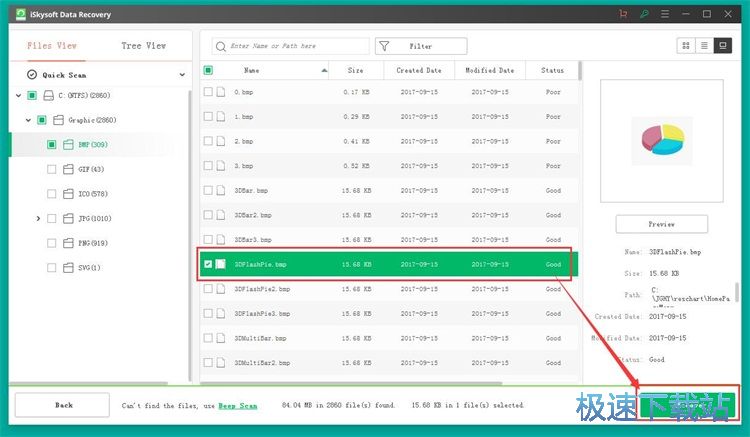Click the Preview button
This screenshot has width=750, height=437.
point(662,224)
